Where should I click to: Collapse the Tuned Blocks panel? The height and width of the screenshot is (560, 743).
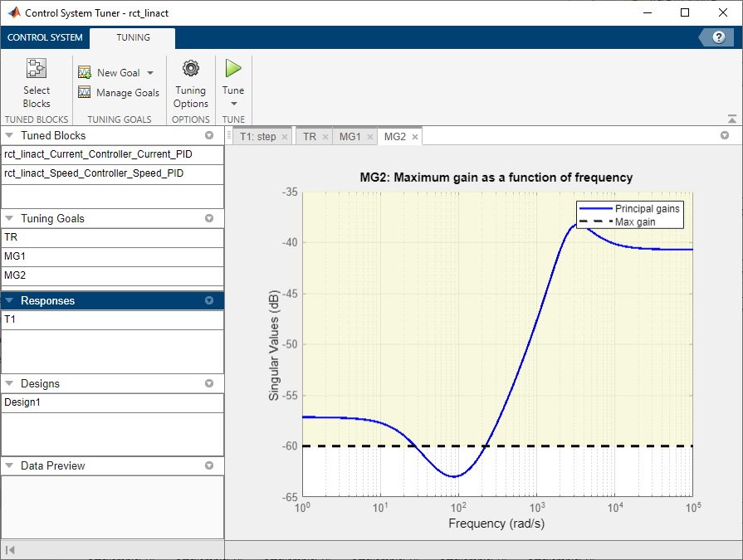click(10, 136)
